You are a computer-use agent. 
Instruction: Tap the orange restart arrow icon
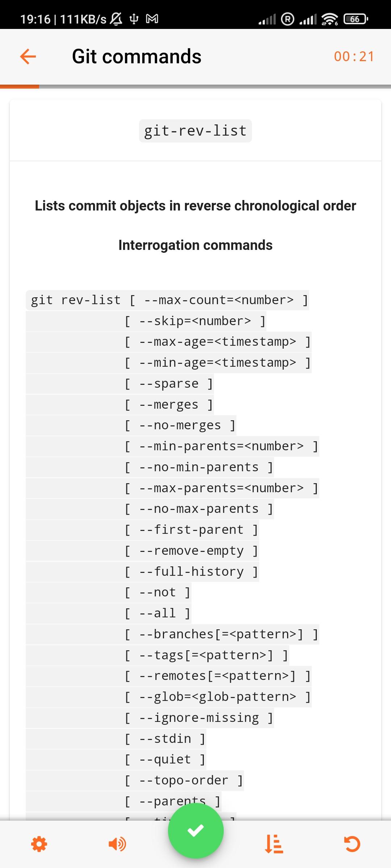pos(352,844)
